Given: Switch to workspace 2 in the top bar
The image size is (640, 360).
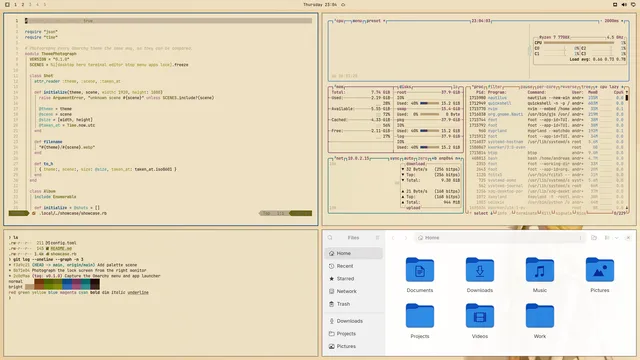Looking at the screenshot, I should tap(23, 4).
